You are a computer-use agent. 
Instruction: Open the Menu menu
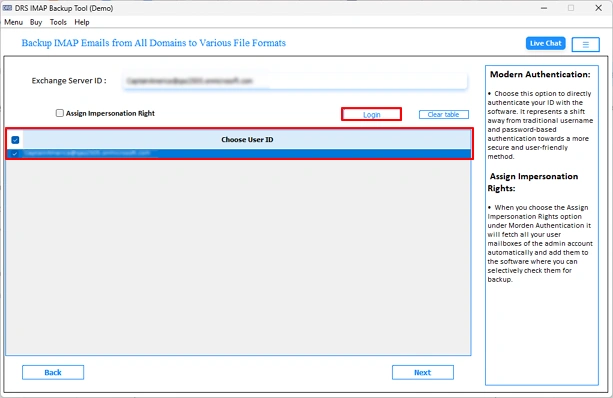[13, 22]
